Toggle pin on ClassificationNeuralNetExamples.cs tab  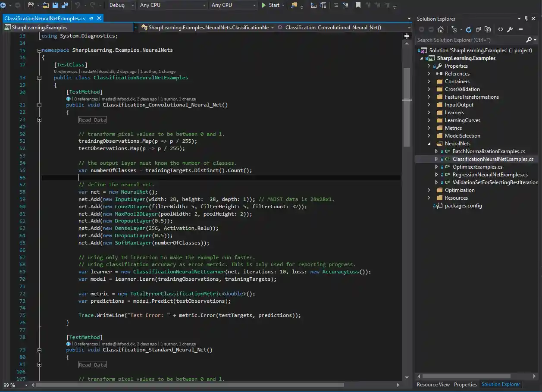[x=91, y=19]
